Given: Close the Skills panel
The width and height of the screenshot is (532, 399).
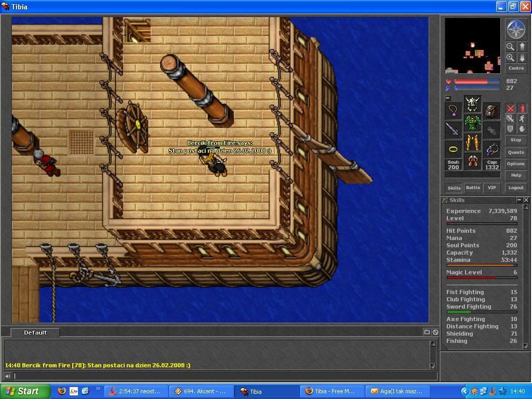Looking at the screenshot, I should pyautogui.click(x=526, y=200).
